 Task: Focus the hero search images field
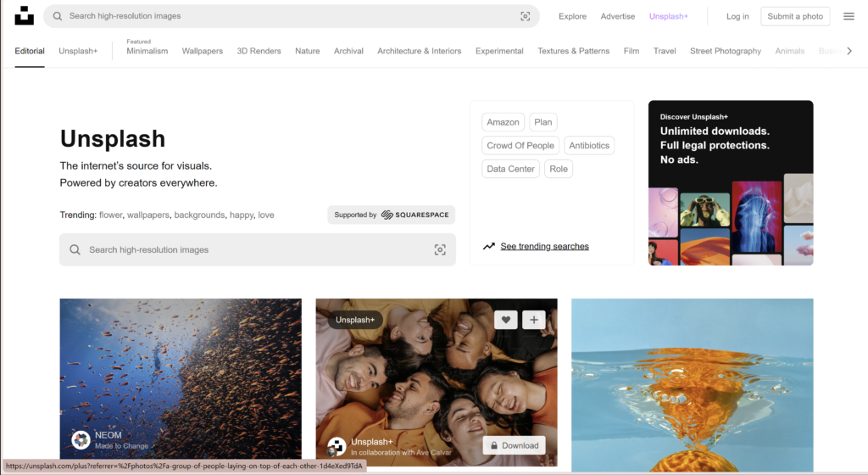coord(258,249)
